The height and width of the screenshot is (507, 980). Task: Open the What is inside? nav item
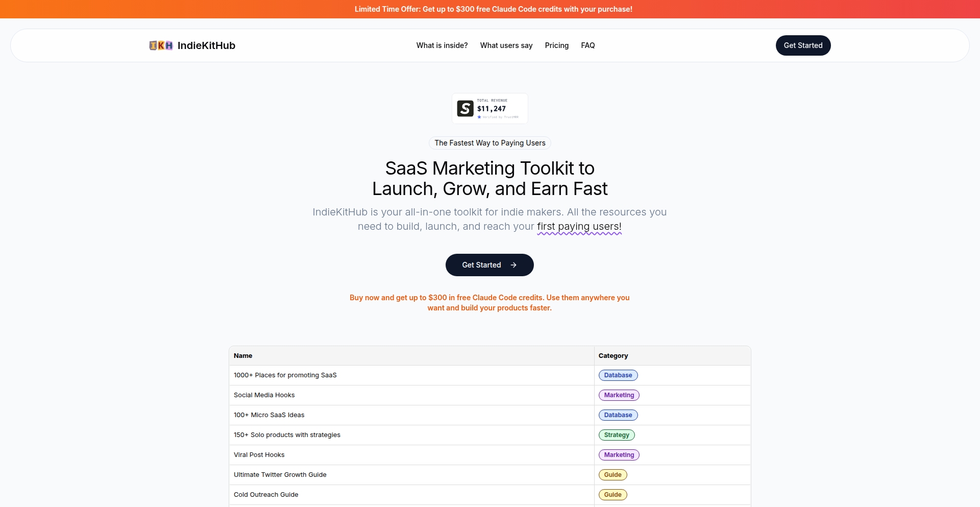pyautogui.click(x=442, y=45)
